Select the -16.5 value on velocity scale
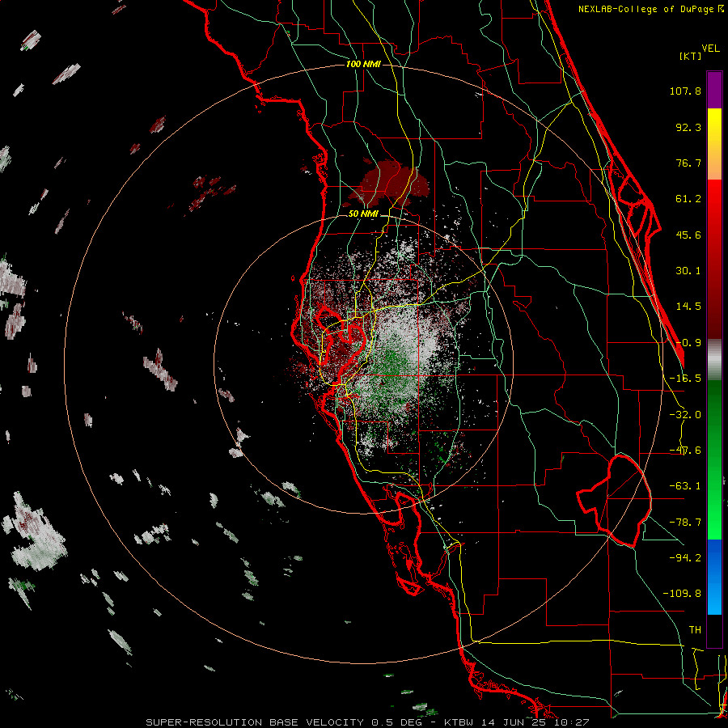This screenshot has width=728, height=728. tap(685, 379)
